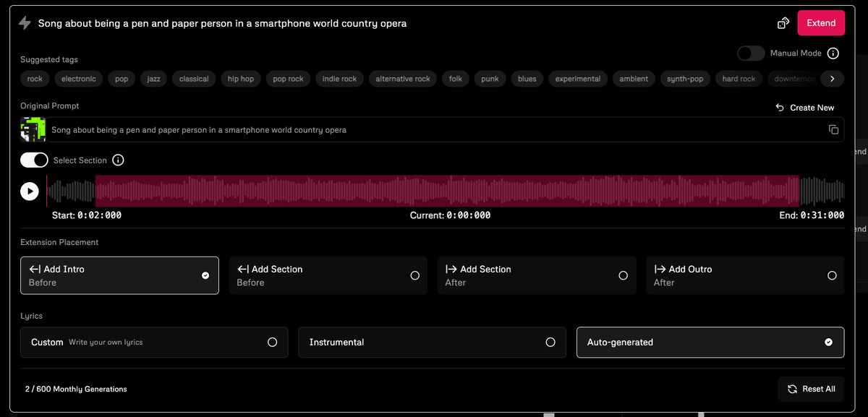
Task: Expand more suggested tags with the right chevron
Action: click(832, 79)
